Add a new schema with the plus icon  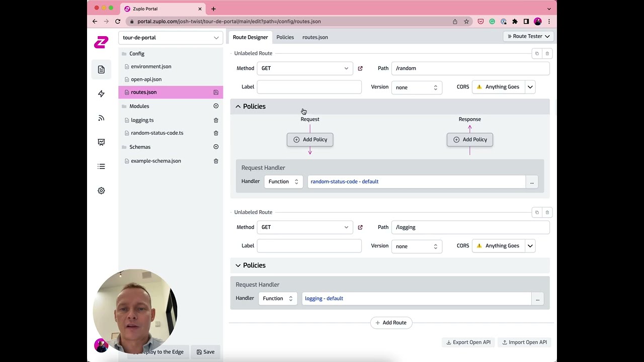pyautogui.click(x=216, y=147)
